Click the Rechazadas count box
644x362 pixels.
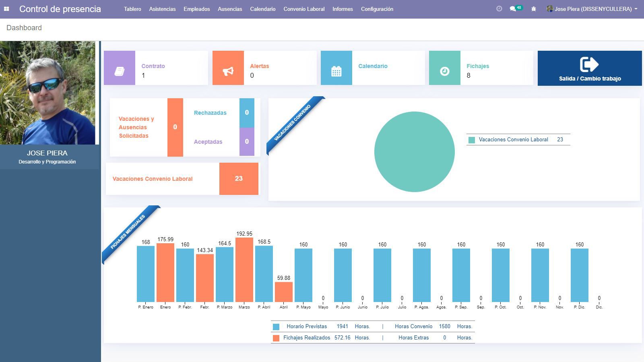click(247, 113)
